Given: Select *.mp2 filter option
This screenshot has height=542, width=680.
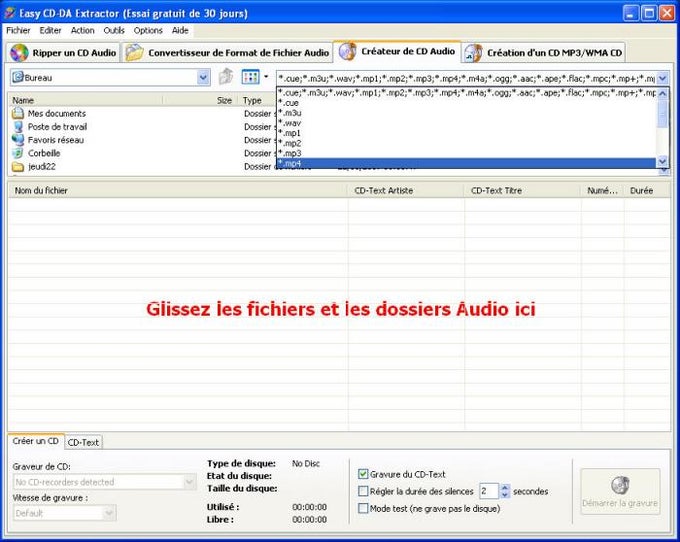Looking at the screenshot, I should tap(467, 143).
